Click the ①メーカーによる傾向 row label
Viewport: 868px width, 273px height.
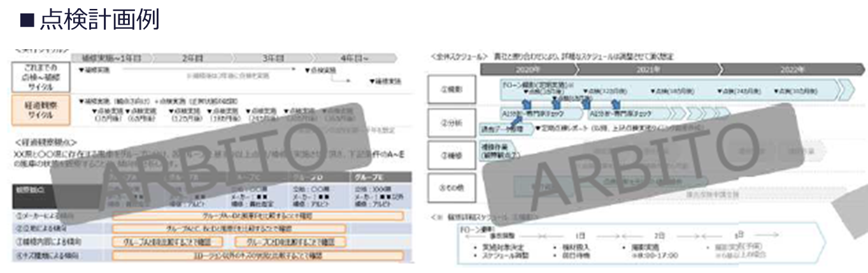click(x=46, y=216)
